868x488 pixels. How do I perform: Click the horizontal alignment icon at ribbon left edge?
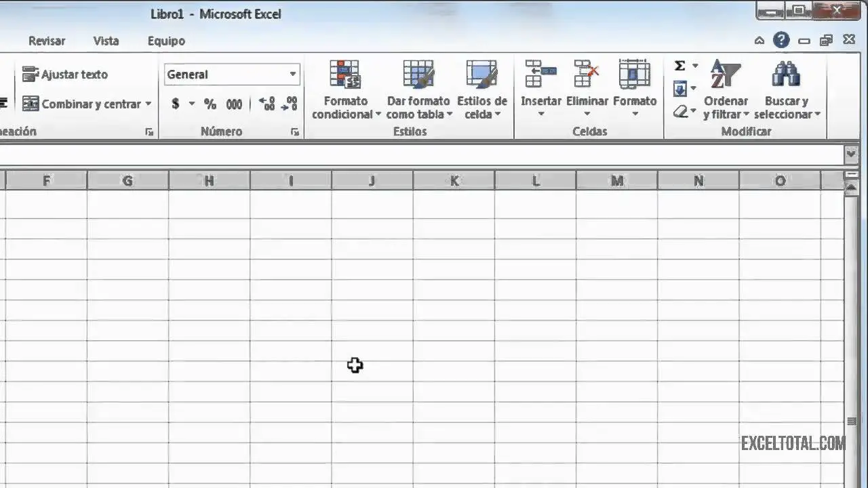coord(3,104)
